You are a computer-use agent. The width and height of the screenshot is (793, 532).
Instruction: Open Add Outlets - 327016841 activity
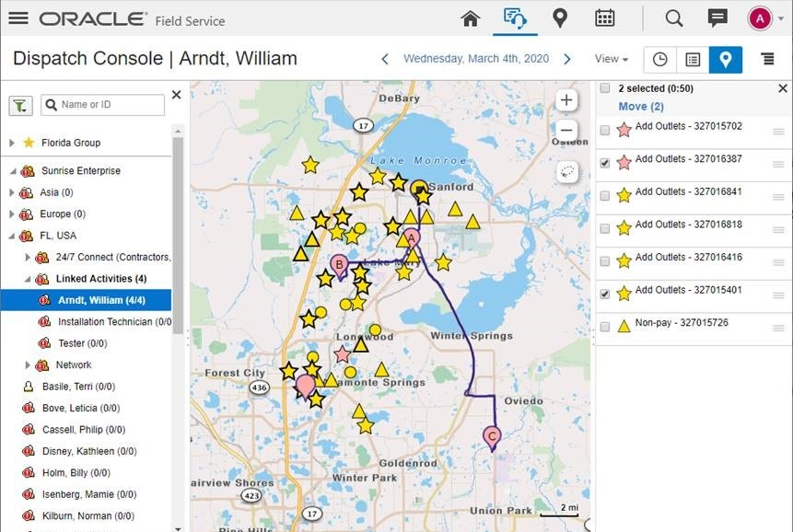pos(688,192)
